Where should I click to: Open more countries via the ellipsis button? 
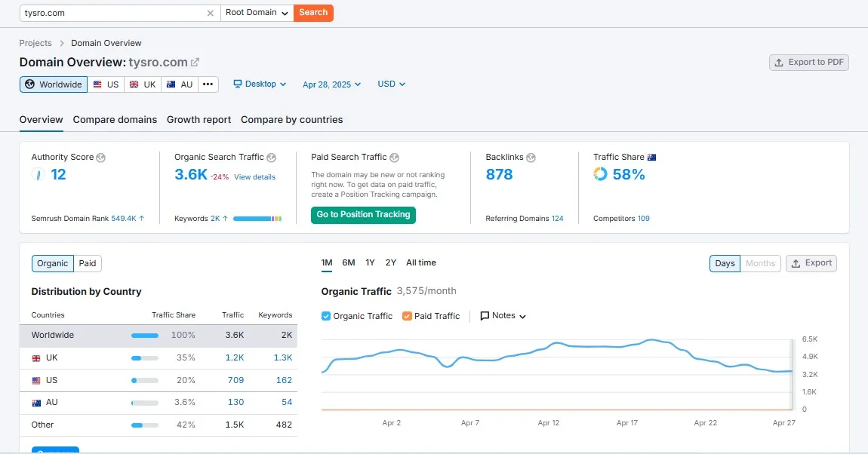point(208,84)
